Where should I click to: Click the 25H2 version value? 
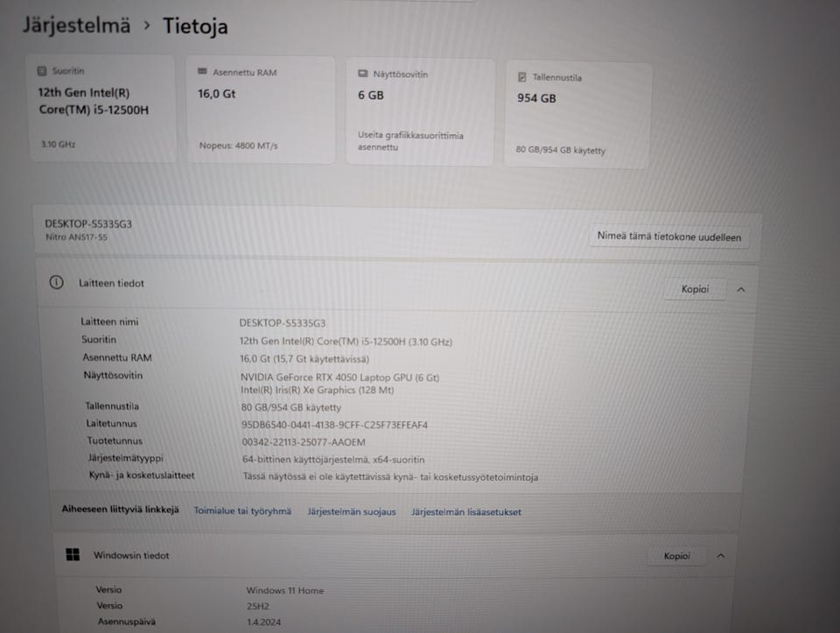257,606
